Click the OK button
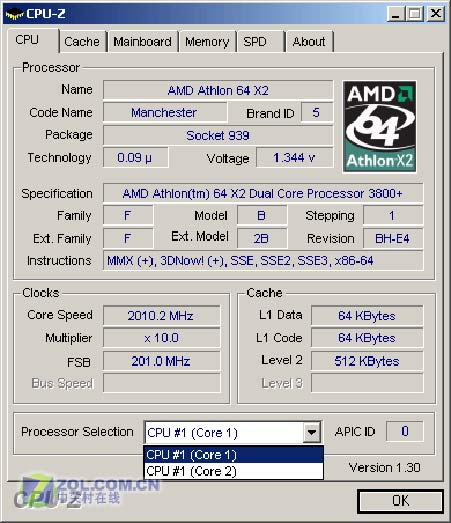451x523 pixels. 400,501
